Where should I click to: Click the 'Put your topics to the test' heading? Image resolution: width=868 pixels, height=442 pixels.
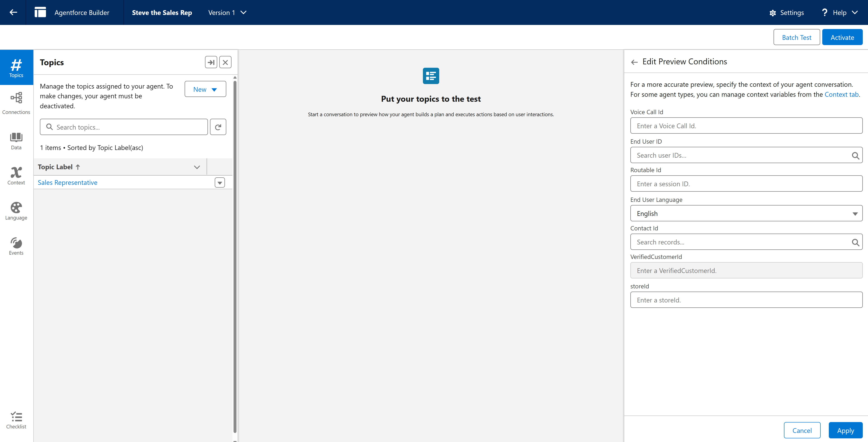[431, 99]
